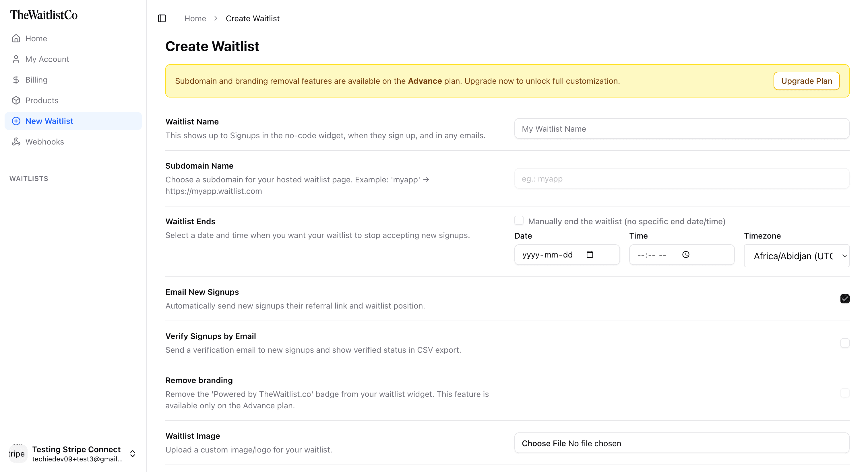Enable Verify Signups by Email

[x=844, y=343]
